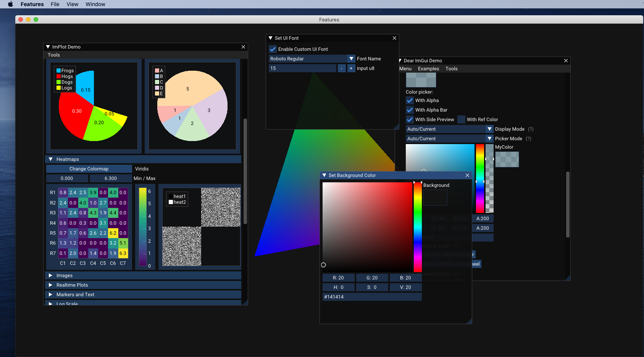Close the ImPlot Demo window
Image resolution: width=644 pixels, height=357 pixels.
pos(243,47)
